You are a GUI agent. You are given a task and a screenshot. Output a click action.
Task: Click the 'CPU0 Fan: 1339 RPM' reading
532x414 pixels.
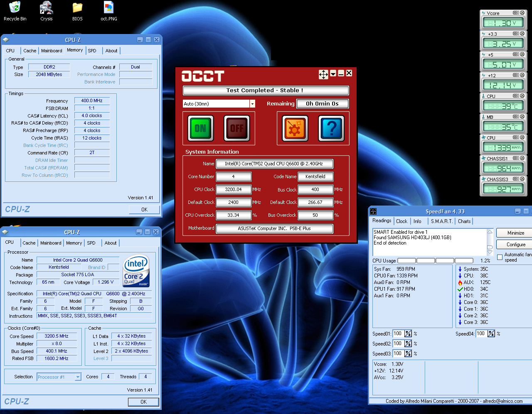point(396,276)
